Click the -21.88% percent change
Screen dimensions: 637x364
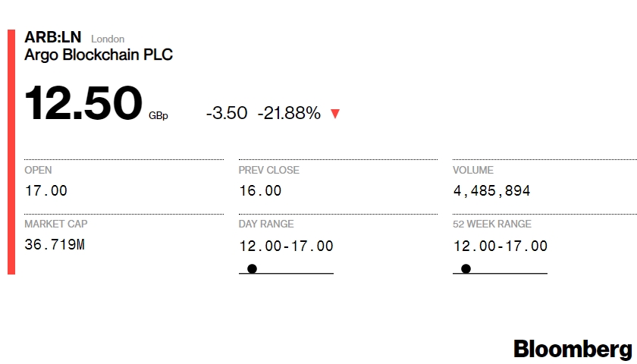point(289,113)
